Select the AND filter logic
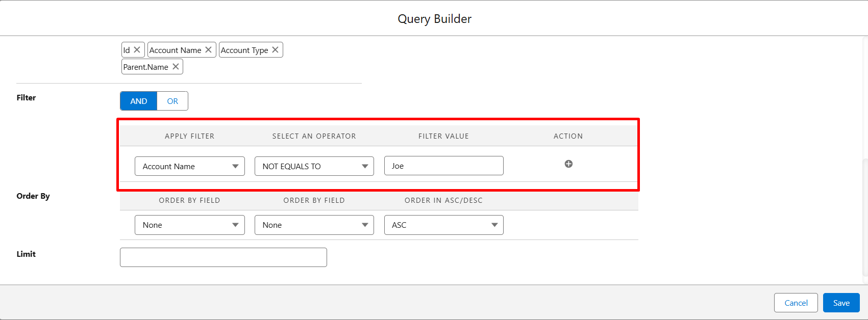Screen dimensions: 868x320 [x=139, y=101]
